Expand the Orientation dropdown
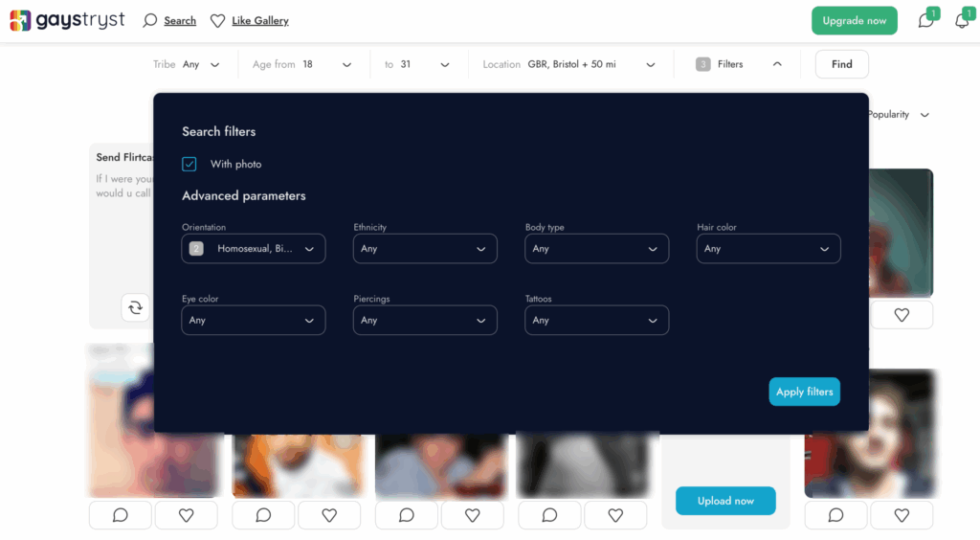980x540 pixels. click(x=254, y=249)
